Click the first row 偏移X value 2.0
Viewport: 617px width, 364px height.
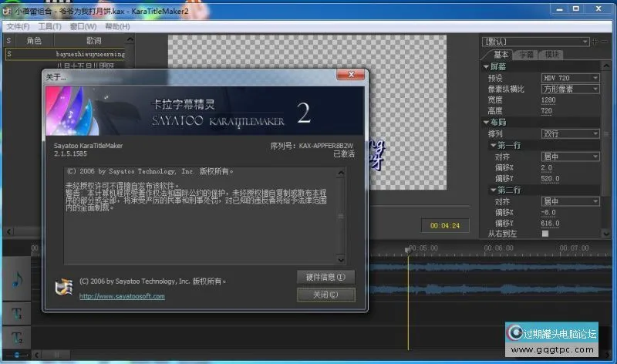point(547,167)
